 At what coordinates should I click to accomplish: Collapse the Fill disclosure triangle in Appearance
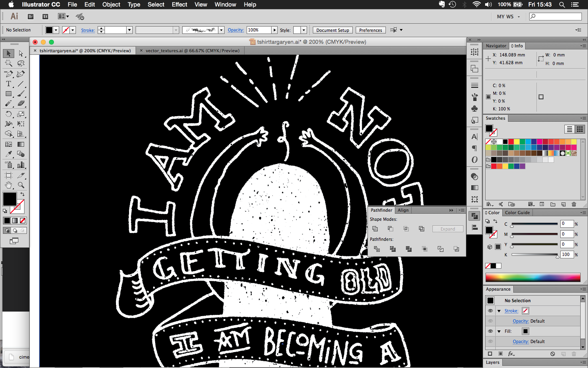499,331
